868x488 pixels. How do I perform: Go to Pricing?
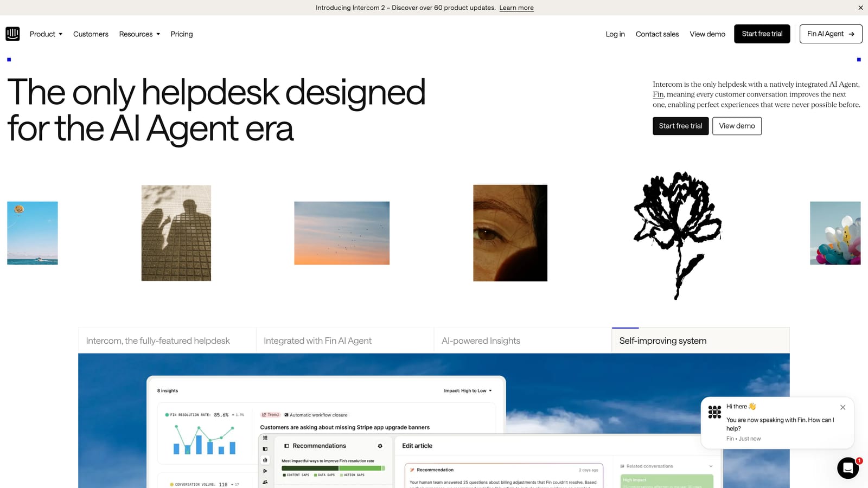[182, 34]
